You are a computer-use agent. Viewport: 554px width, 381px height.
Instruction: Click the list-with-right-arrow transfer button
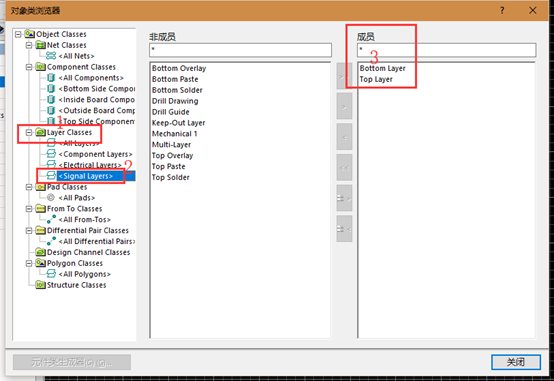point(344,198)
